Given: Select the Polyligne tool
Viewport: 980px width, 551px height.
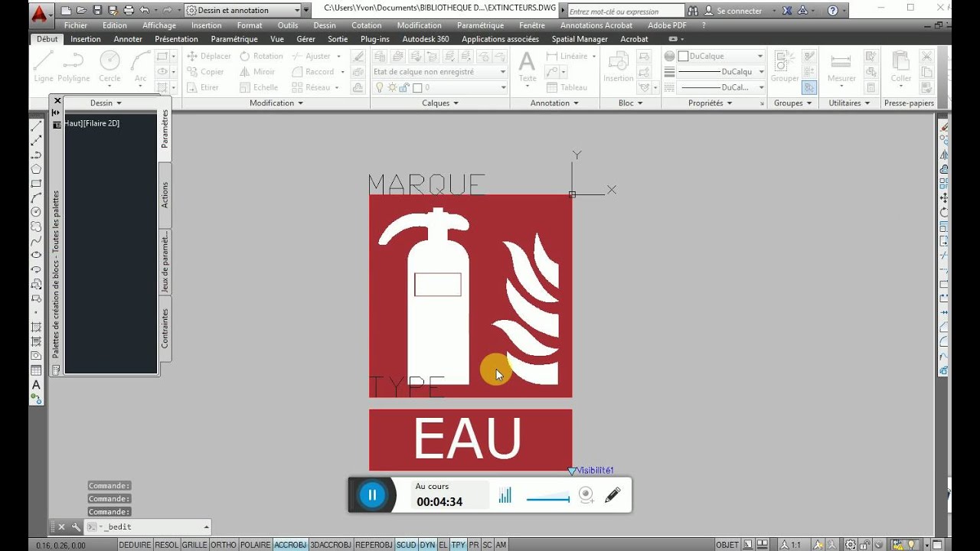Looking at the screenshot, I should pyautogui.click(x=73, y=67).
